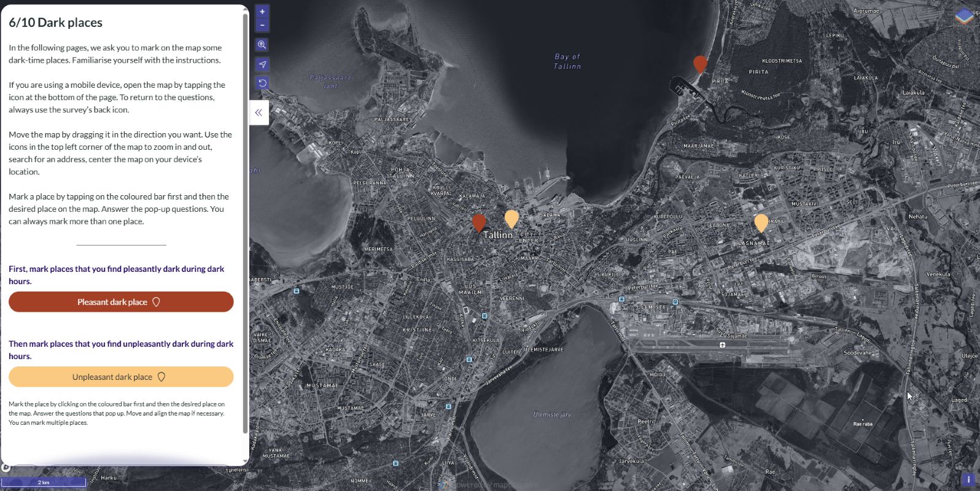
Task: Zoom in on the map
Action: pyautogui.click(x=262, y=12)
